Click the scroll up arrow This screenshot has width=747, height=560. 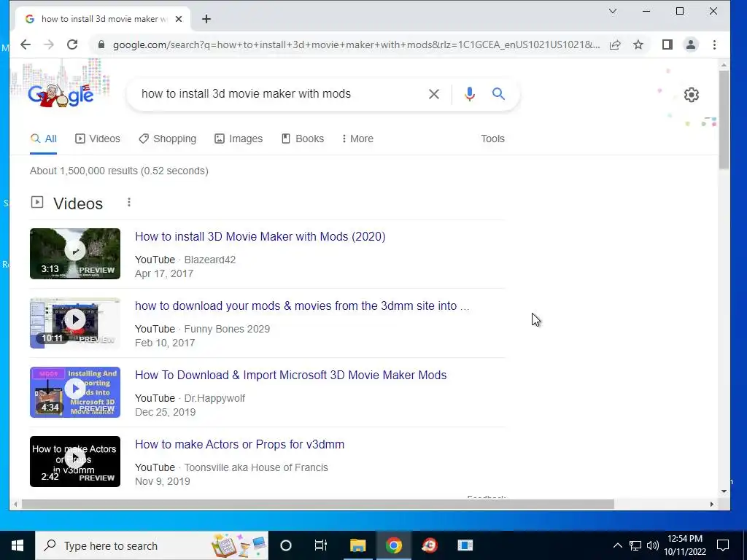[724, 64]
